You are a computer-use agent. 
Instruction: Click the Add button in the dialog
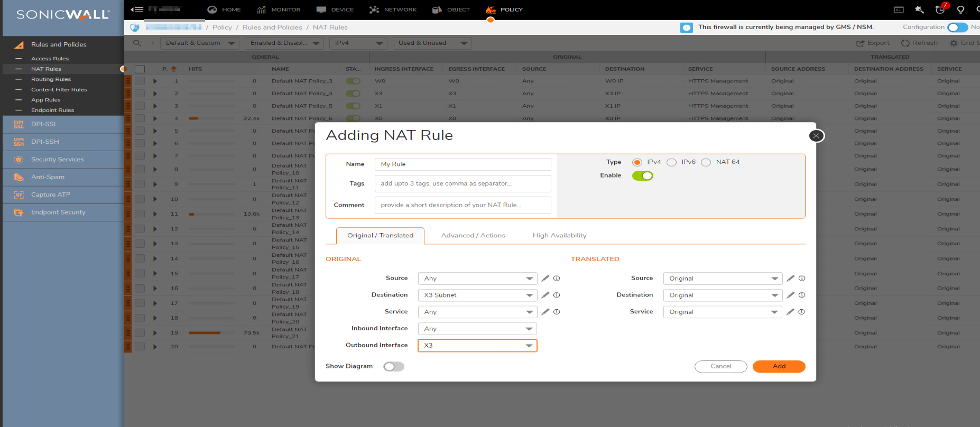coord(779,366)
